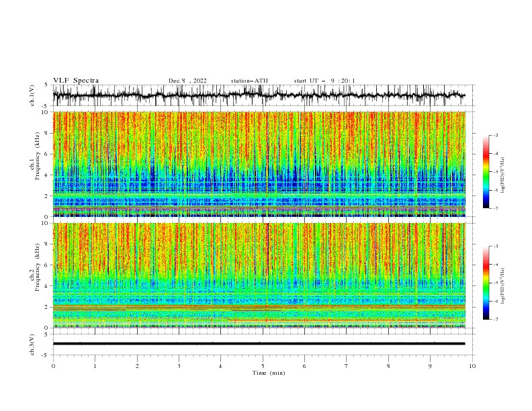Click the "6" tick on the time axis
The height and width of the screenshot is (411, 532).
click(304, 366)
